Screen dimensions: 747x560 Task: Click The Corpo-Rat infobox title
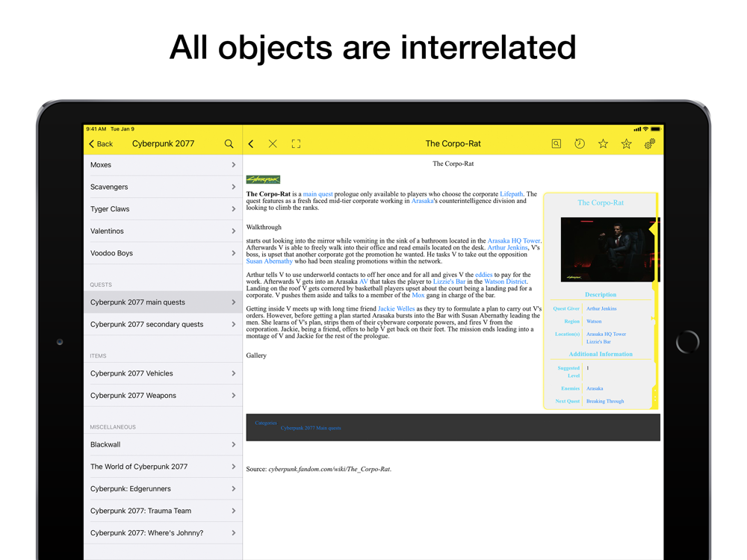(x=601, y=203)
